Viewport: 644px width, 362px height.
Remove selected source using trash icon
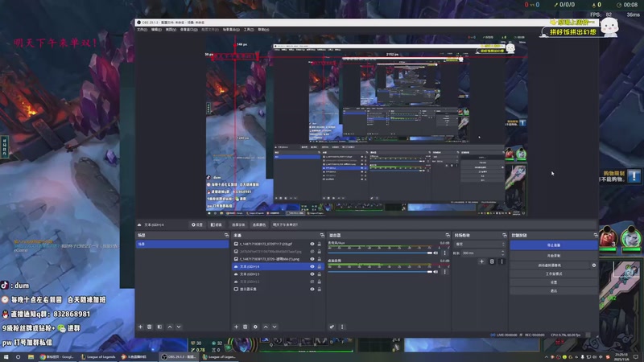(246, 327)
